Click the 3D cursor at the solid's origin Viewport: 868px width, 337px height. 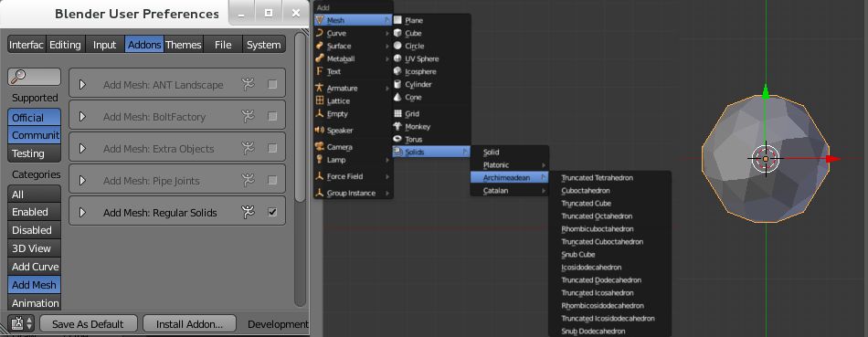pos(767,159)
